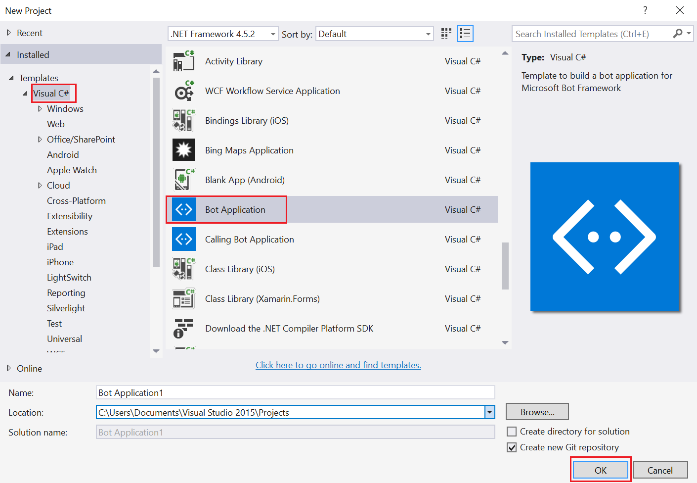This screenshot has height=483, width=697.
Task: Click the WCF Workflow Service Application icon
Action: pyautogui.click(x=184, y=91)
